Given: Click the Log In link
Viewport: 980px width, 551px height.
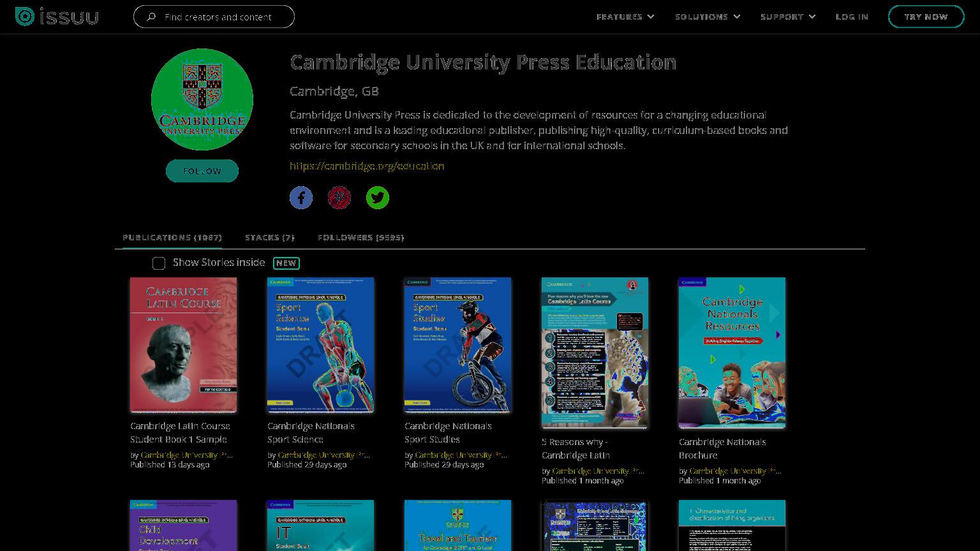Looking at the screenshot, I should pyautogui.click(x=852, y=17).
